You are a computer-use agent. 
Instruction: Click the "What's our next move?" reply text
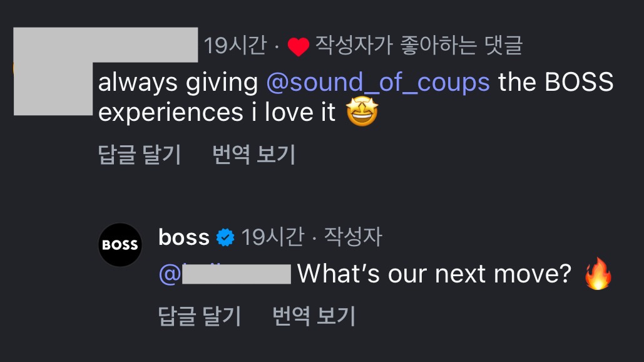(x=434, y=274)
